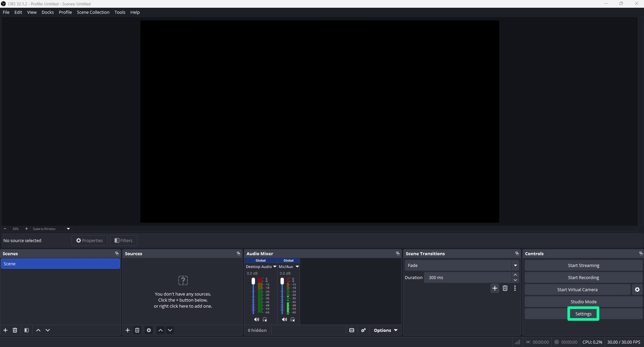Move source down with arrow icon
644x347 pixels.
coord(170,330)
